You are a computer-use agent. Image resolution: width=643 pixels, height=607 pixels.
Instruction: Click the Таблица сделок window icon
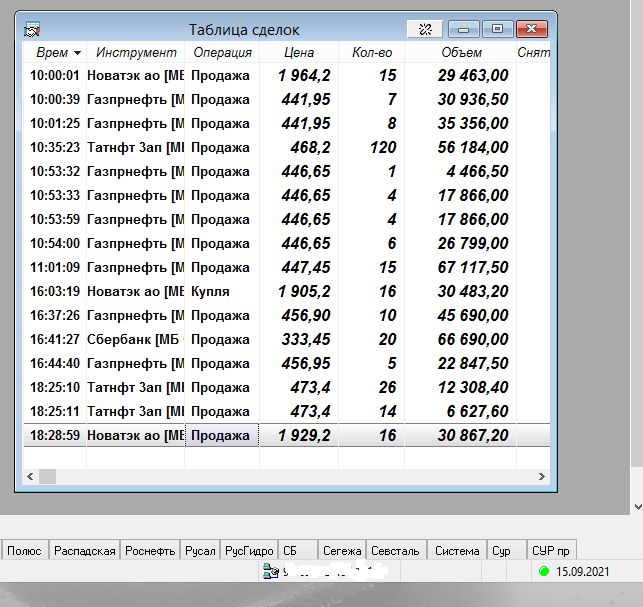click(32, 30)
